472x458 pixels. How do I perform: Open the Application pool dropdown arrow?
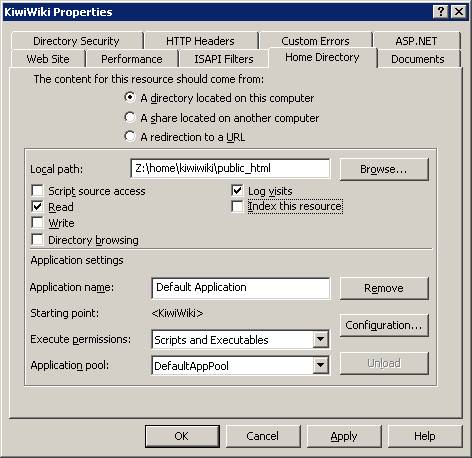pos(320,365)
